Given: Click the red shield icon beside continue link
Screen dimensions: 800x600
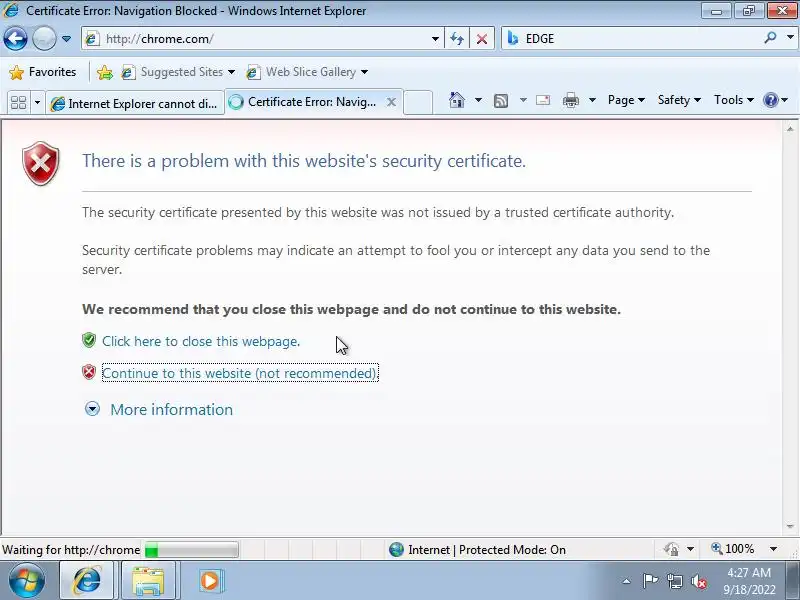Looking at the screenshot, I should [x=89, y=372].
